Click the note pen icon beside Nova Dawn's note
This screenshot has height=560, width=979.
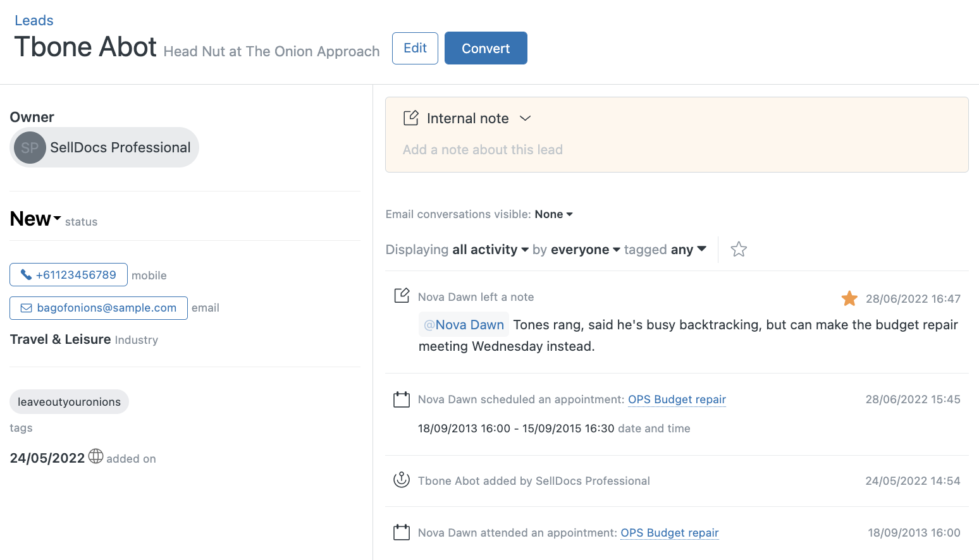pos(402,295)
